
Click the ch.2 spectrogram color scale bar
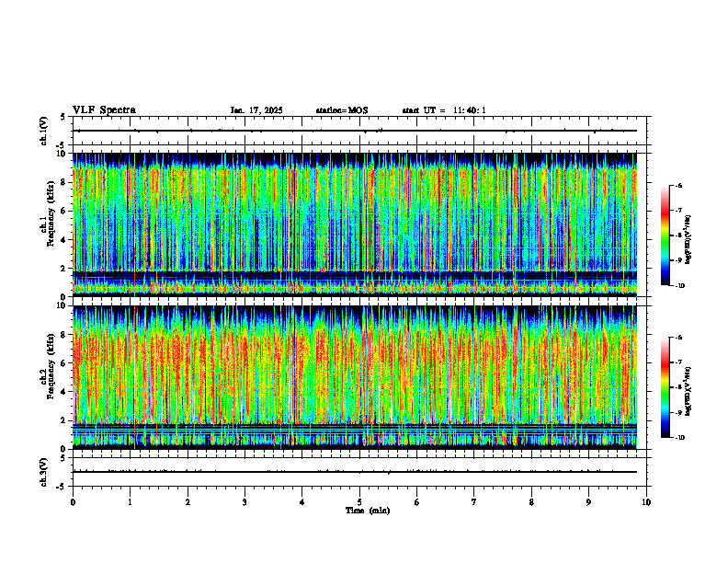665,387
